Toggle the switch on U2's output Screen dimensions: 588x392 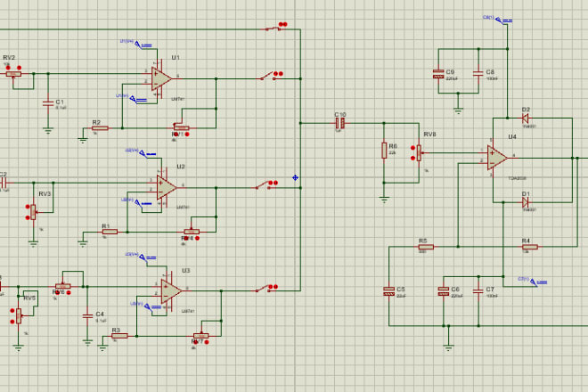click(x=264, y=185)
